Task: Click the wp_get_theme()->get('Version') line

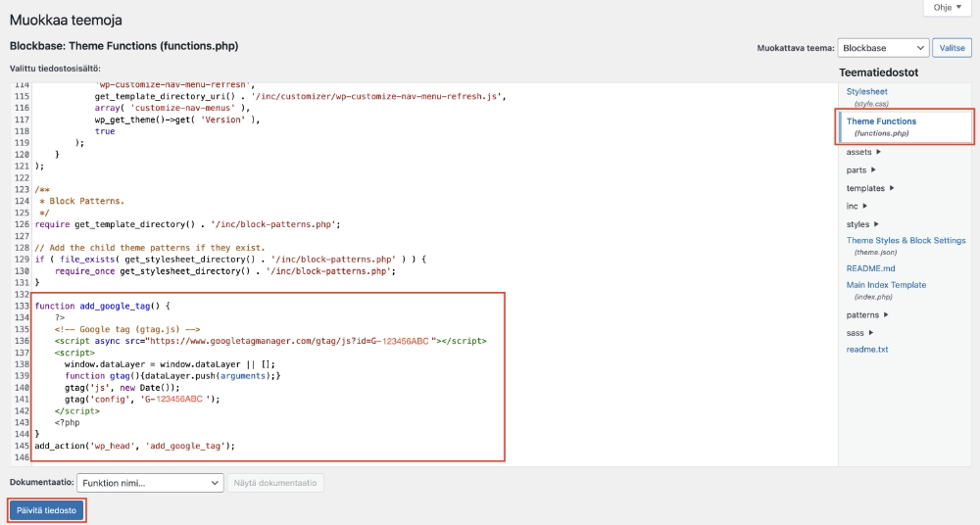Action: 177,119
